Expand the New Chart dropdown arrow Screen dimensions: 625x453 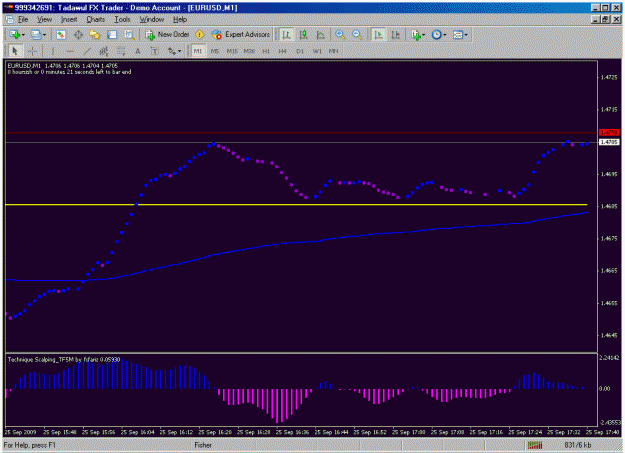[23, 35]
